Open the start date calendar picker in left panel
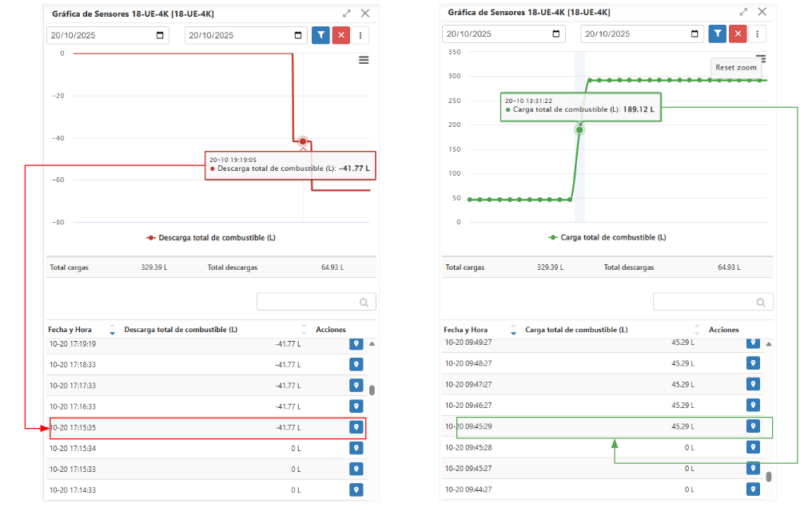 pyautogui.click(x=160, y=35)
